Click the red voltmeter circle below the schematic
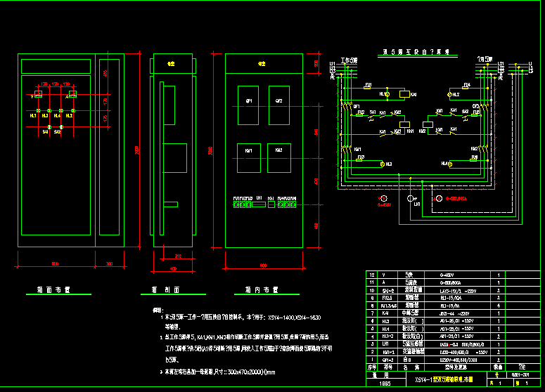The height and width of the screenshot is (392, 545). (x=384, y=199)
